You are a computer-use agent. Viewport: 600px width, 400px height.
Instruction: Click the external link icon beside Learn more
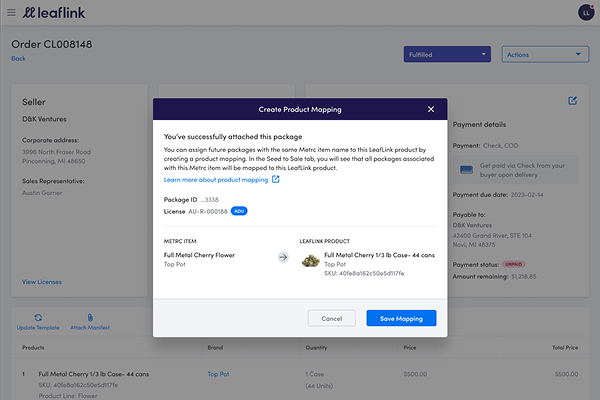pos(276,179)
